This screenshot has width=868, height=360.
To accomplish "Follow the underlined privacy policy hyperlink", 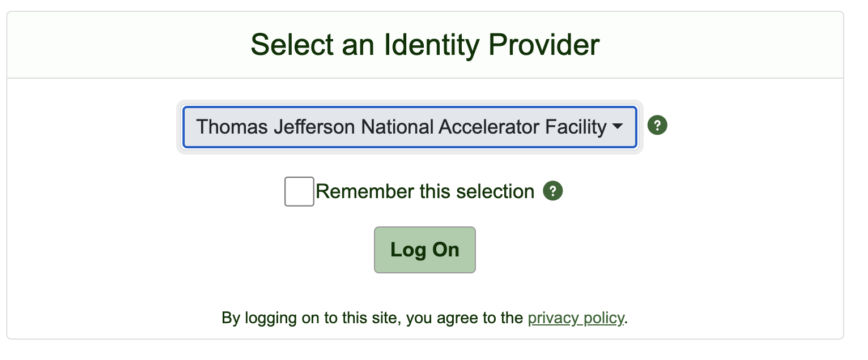I will pos(575,318).
